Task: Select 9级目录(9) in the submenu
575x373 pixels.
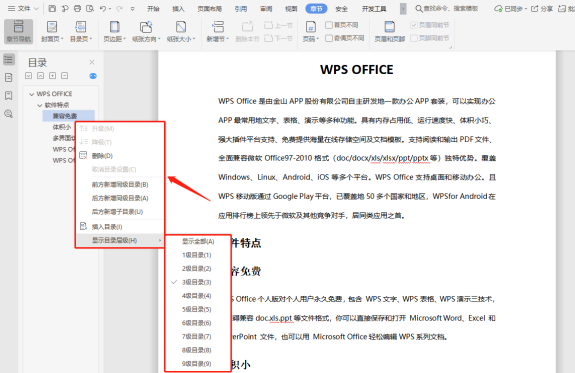Action: (198, 363)
